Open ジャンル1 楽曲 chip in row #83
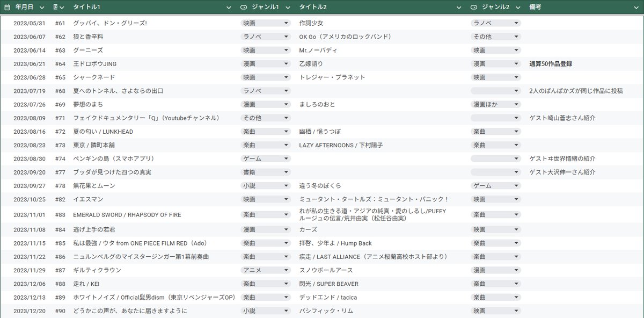The height and width of the screenshot is (318, 644). 265,214
